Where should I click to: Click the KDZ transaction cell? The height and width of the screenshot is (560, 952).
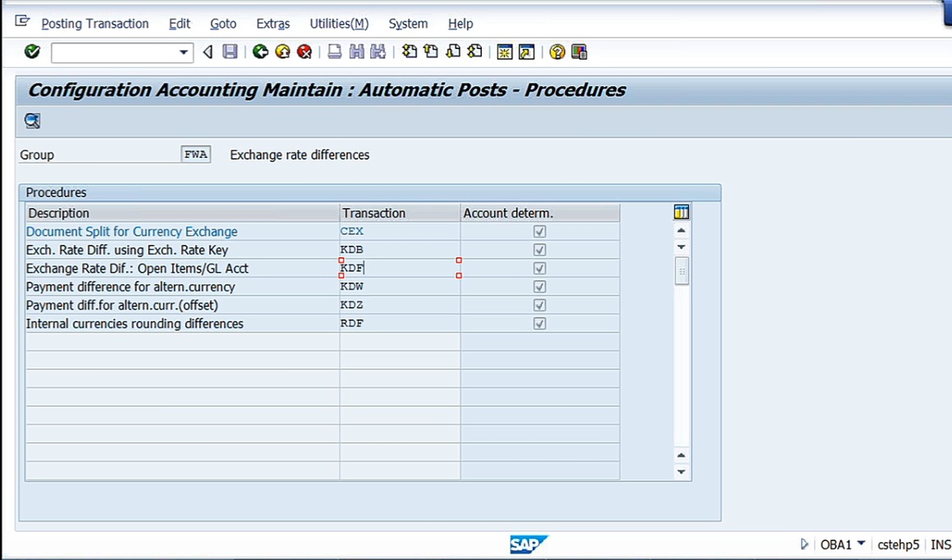pyautogui.click(x=400, y=305)
